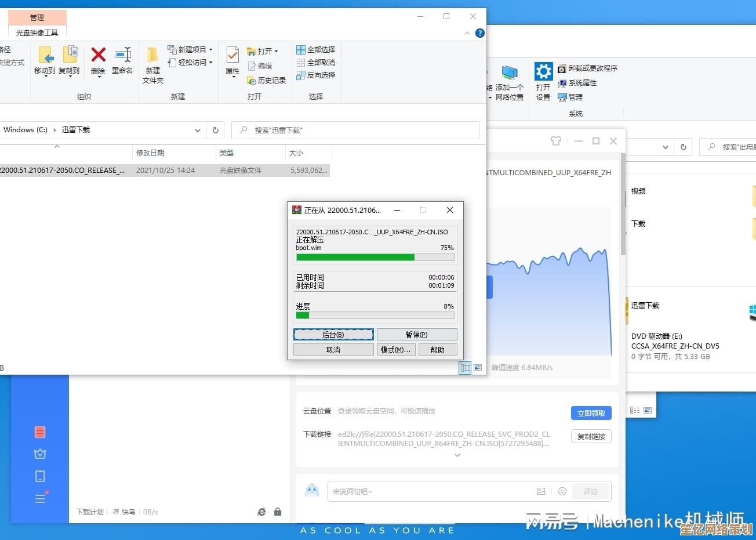756x540 pixels.
Task: Open the Xunlei skin shirt icon
Action: tap(556, 141)
